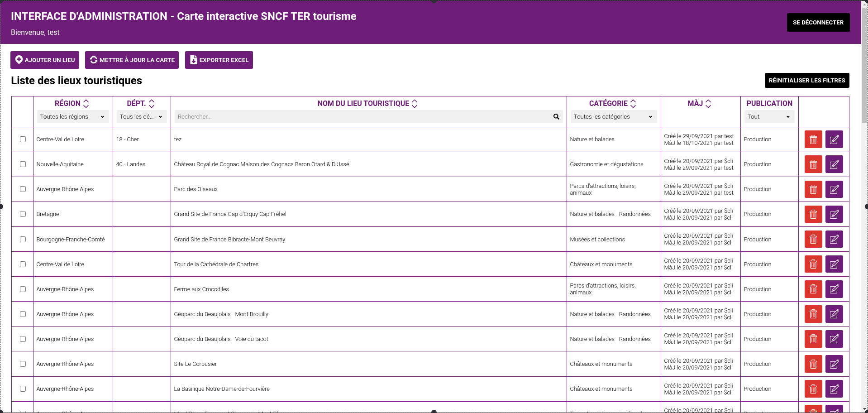This screenshot has height=413, width=868.
Task: Edit Tour de la Cathédrale de Chartres
Action: (834, 264)
